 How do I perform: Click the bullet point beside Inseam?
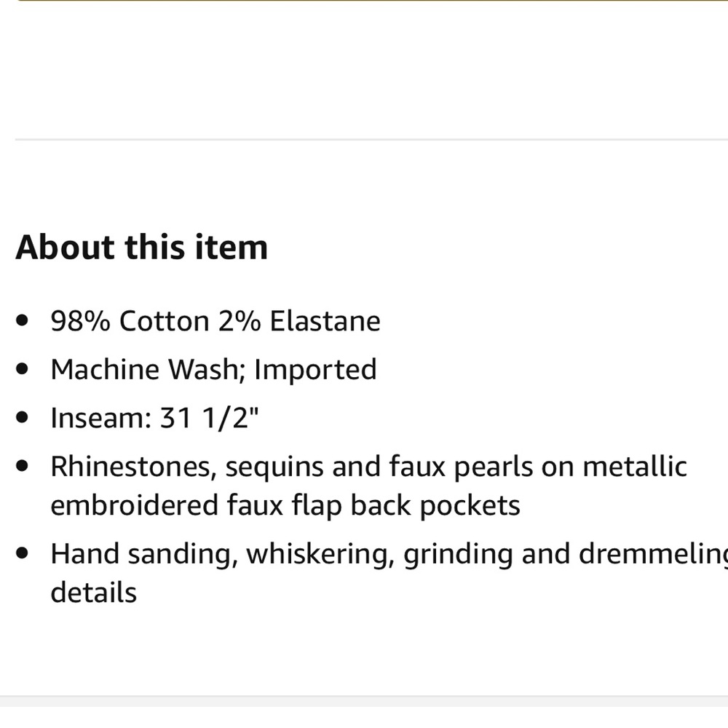pyautogui.click(x=22, y=417)
